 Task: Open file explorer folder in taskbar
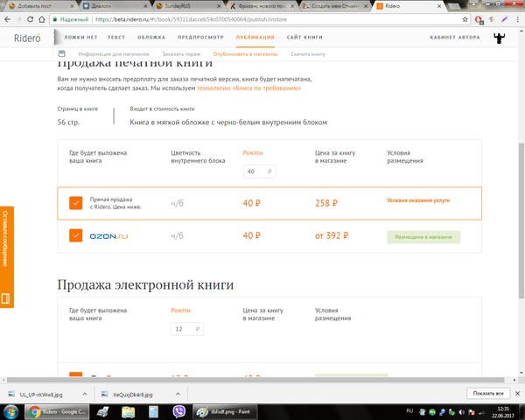[x=129, y=412]
